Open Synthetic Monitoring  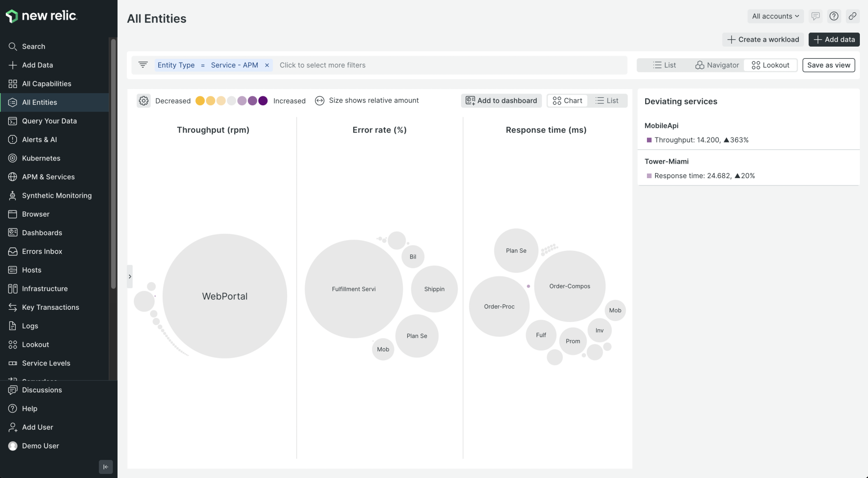[x=57, y=195]
